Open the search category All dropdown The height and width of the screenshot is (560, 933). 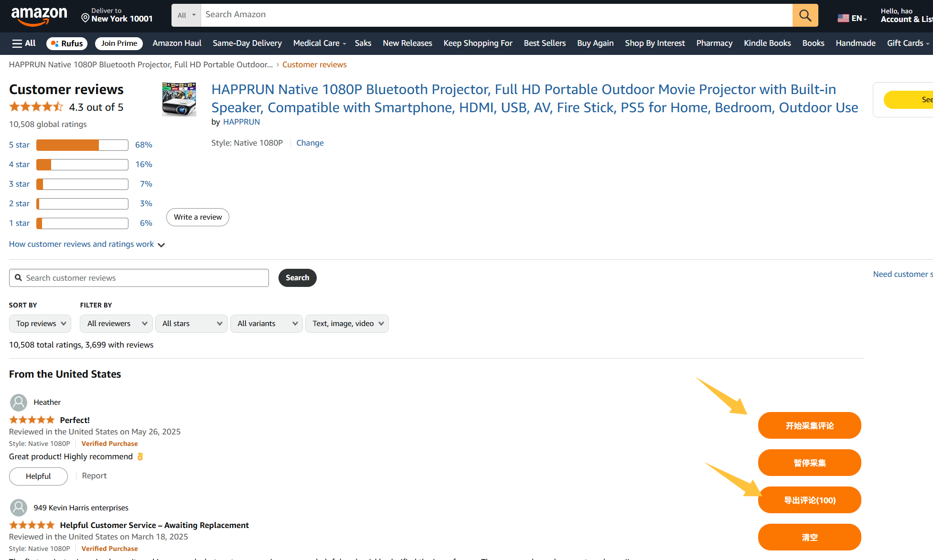pyautogui.click(x=186, y=15)
